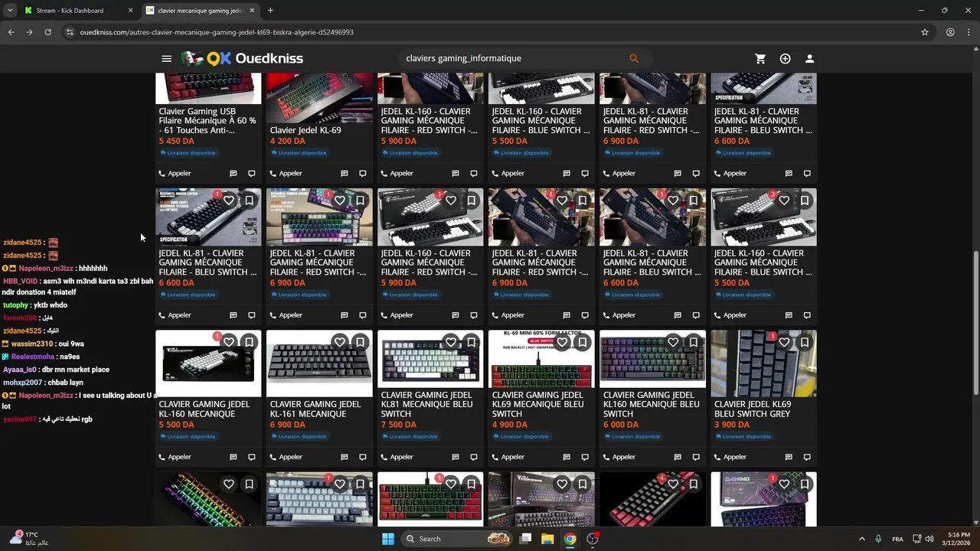This screenshot has height=551, width=980.
Task: Click the post new ad plus icon
Action: 785,58
